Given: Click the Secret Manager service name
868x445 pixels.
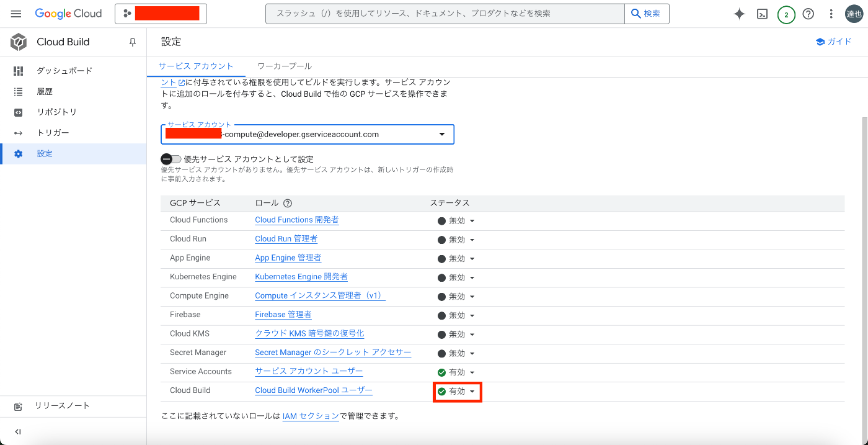Looking at the screenshot, I should point(198,353).
